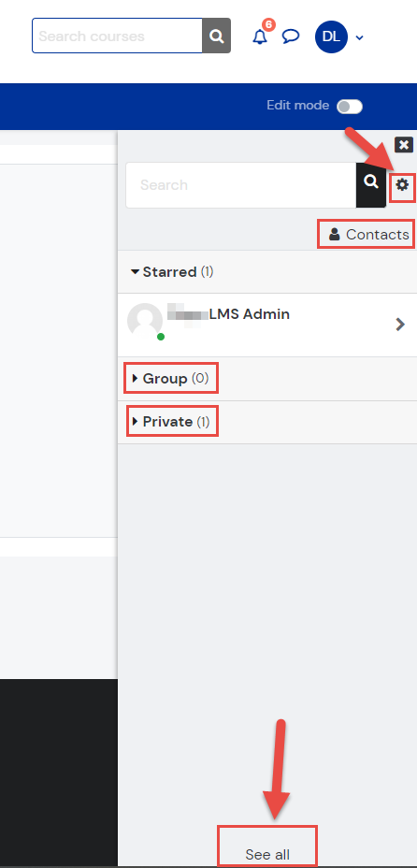Click the LMS Admin profile picture
The image size is (417, 868).
pyautogui.click(x=145, y=321)
